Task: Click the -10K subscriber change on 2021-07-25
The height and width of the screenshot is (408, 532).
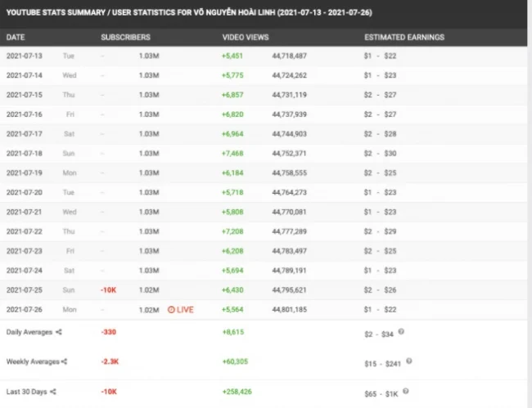Action: (x=109, y=290)
